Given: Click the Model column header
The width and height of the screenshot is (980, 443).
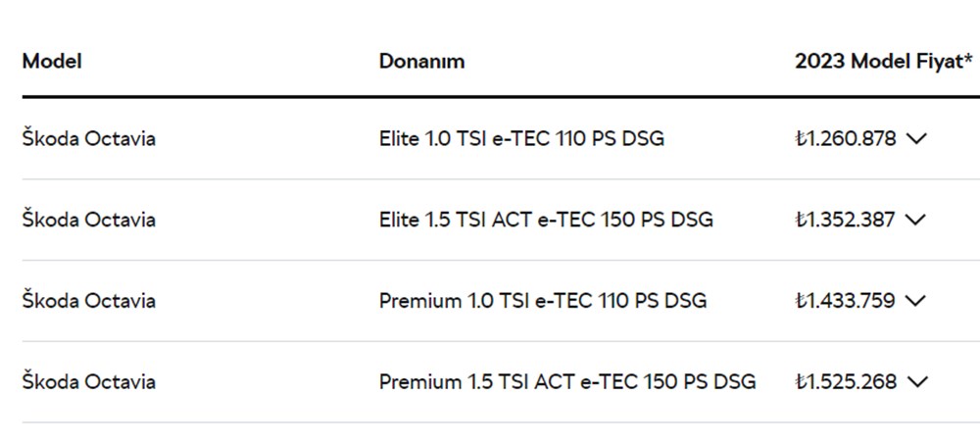Looking at the screenshot, I should 52,61.
